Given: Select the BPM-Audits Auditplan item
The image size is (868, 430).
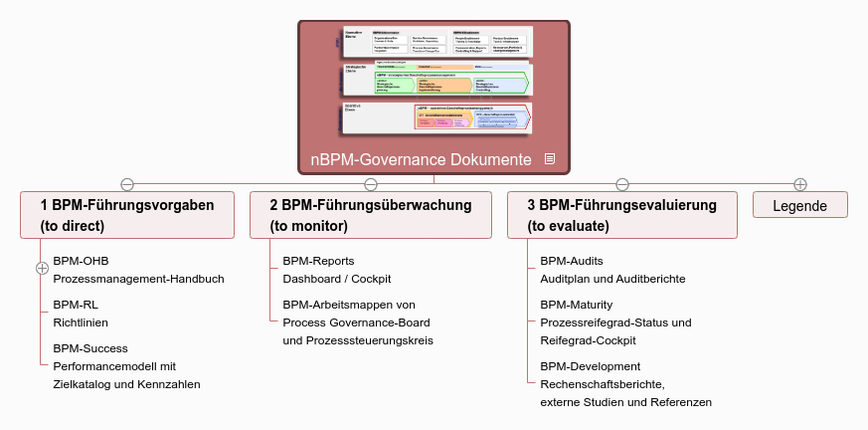Looking at the screenshot, I should click(x=612, y=270).
